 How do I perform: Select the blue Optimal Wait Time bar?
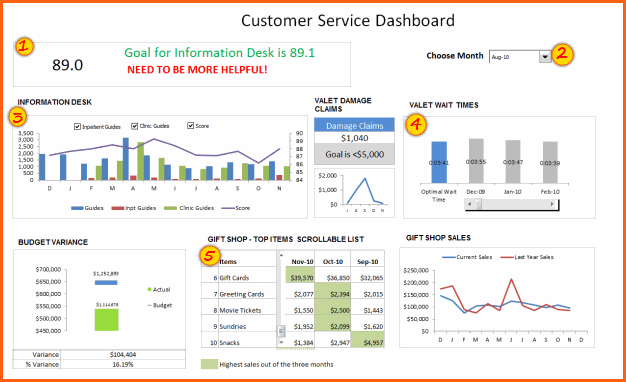click(x=439, y=162)
